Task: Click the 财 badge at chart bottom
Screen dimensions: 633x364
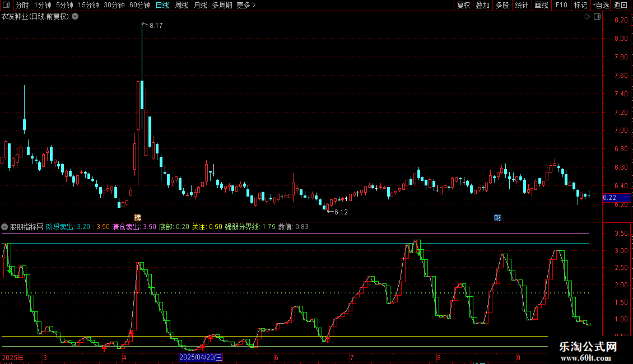Action: point(497,217)
